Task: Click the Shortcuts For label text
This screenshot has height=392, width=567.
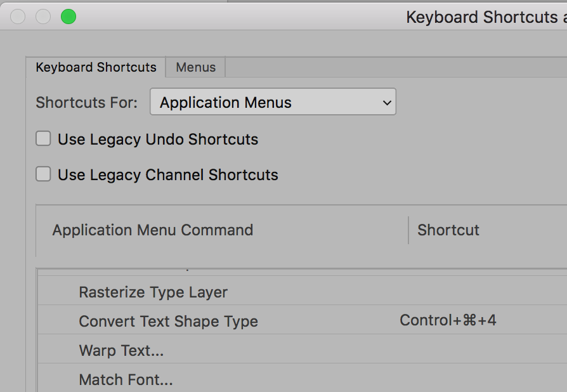Action: tap(86, 103)
